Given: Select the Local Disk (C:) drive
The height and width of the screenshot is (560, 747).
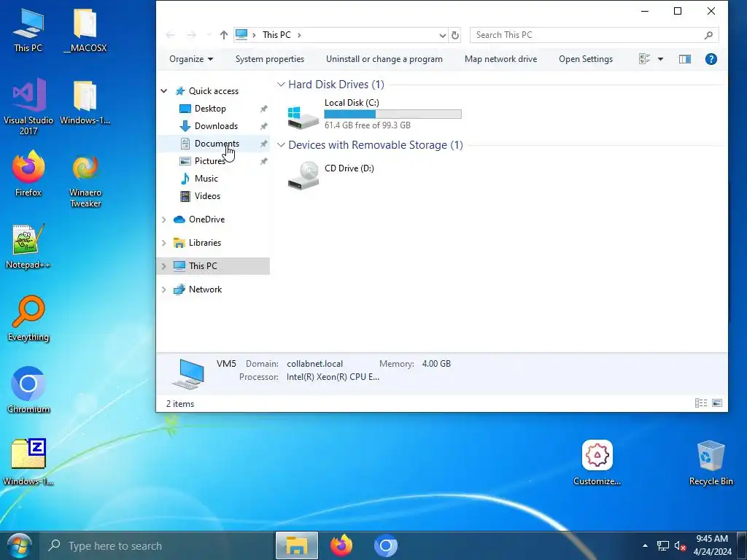Looking at the screenshot, I should click(x=374, y=114).
